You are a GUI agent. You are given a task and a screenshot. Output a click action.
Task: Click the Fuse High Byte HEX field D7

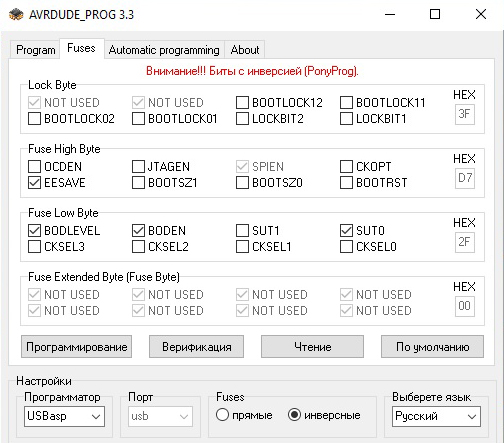(465, 178)
